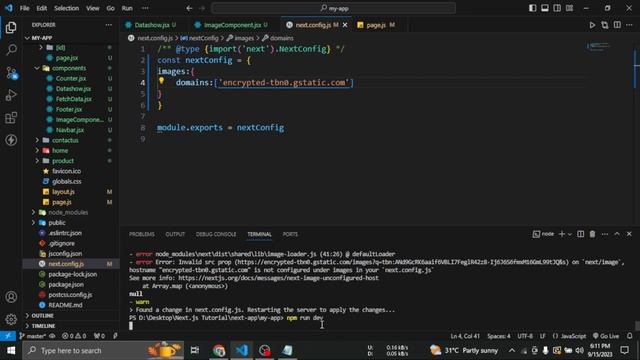Click the errors and warnings count
The image size is (640, 360).
pyautogui.click(x=74, y=336)
